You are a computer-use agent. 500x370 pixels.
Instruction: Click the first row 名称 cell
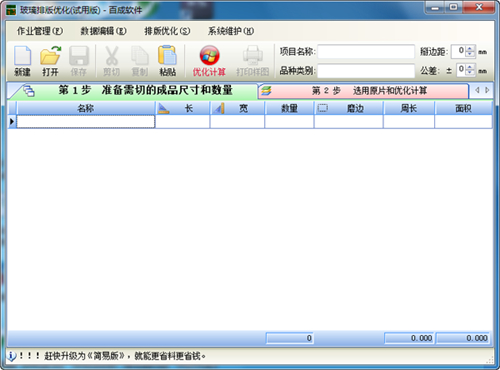[86, 122]
